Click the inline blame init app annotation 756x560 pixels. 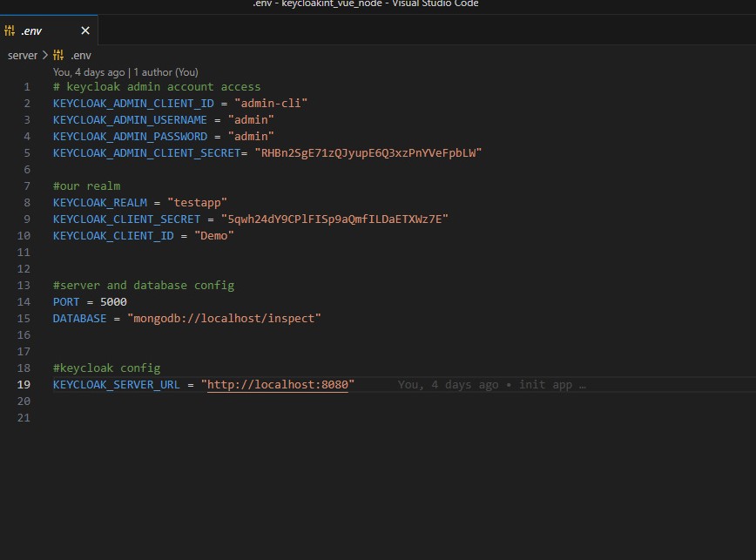pos(492,385)
